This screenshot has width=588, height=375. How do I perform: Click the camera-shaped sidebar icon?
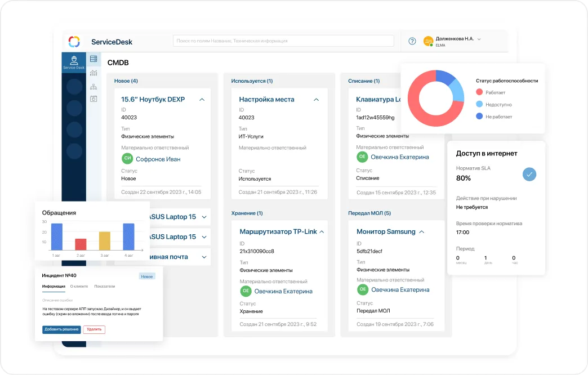tap(93, 99)
